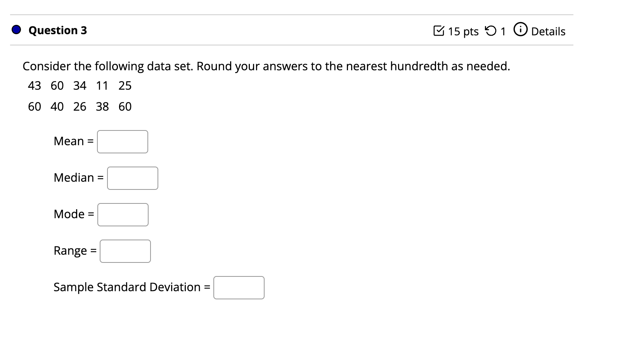The width and height of the screenshot is (644, 337).
Task: Click the Mean label text
Action: 69,141
